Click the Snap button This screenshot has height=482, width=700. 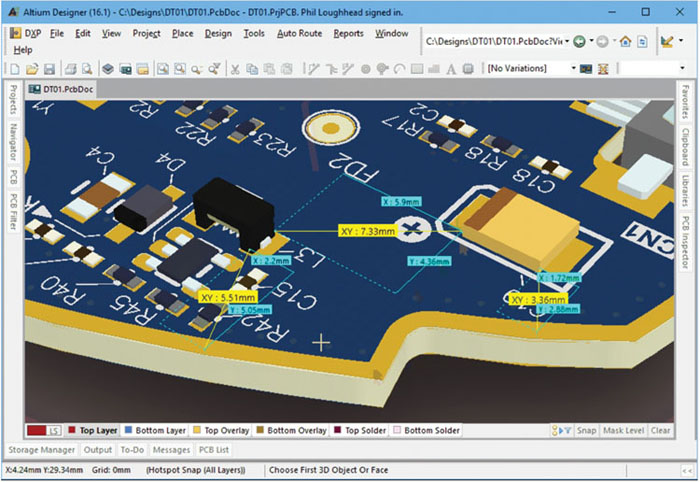[x=586, y=431]
